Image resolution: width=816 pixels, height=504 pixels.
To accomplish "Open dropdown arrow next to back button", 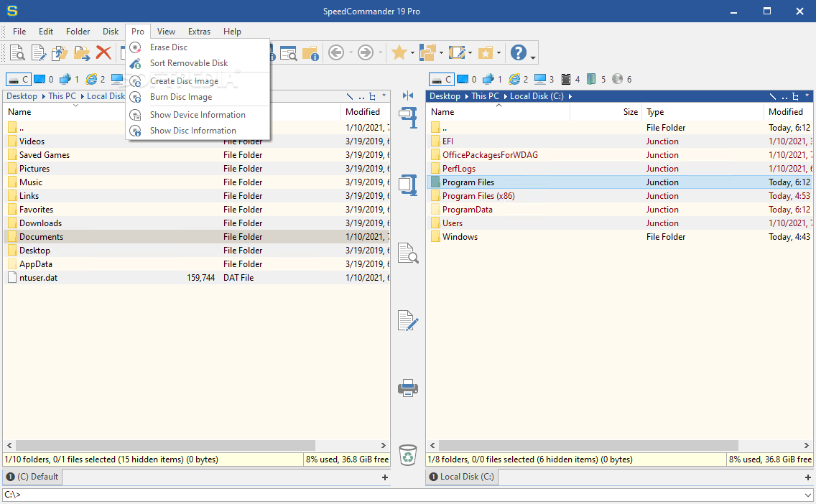I will [x=351, y=53].
